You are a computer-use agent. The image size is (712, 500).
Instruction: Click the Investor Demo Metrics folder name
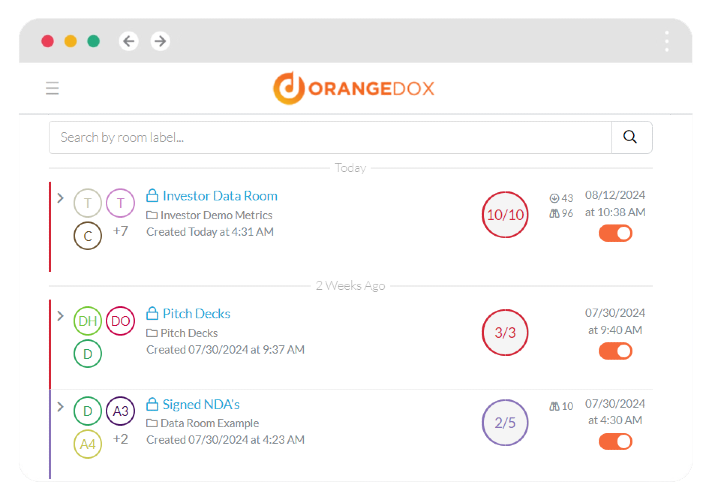coord(217,215)
